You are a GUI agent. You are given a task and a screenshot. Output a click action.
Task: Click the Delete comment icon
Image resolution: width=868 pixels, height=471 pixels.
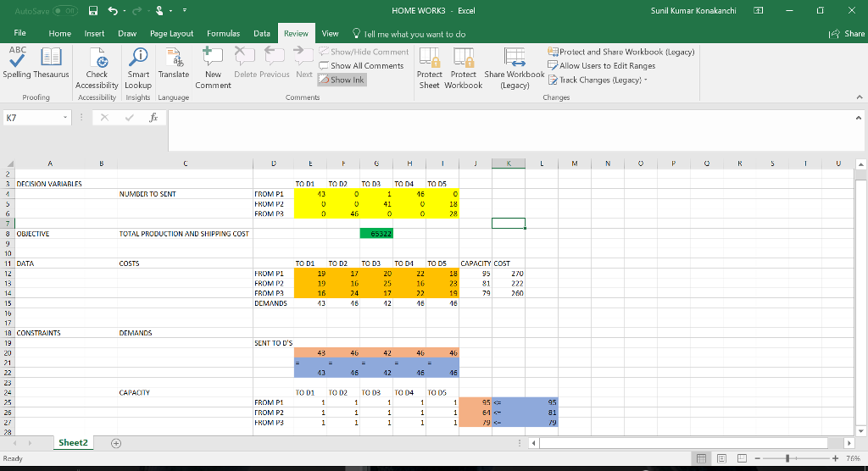245,63
